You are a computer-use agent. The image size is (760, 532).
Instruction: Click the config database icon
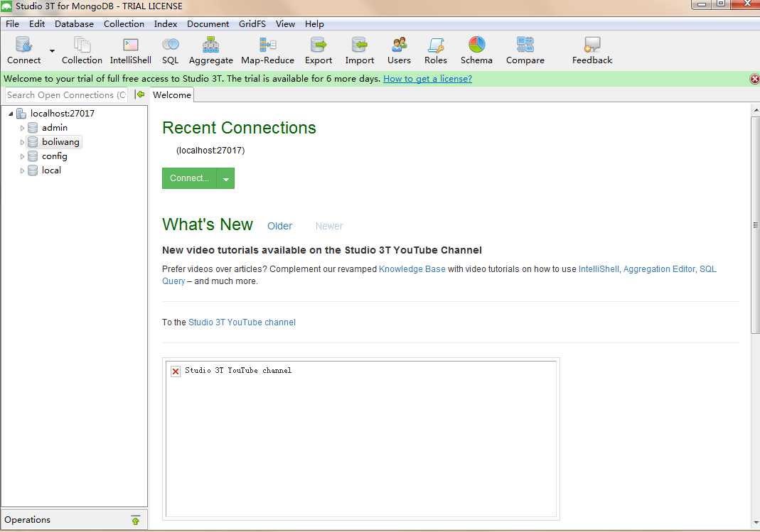tap(33, 156)
